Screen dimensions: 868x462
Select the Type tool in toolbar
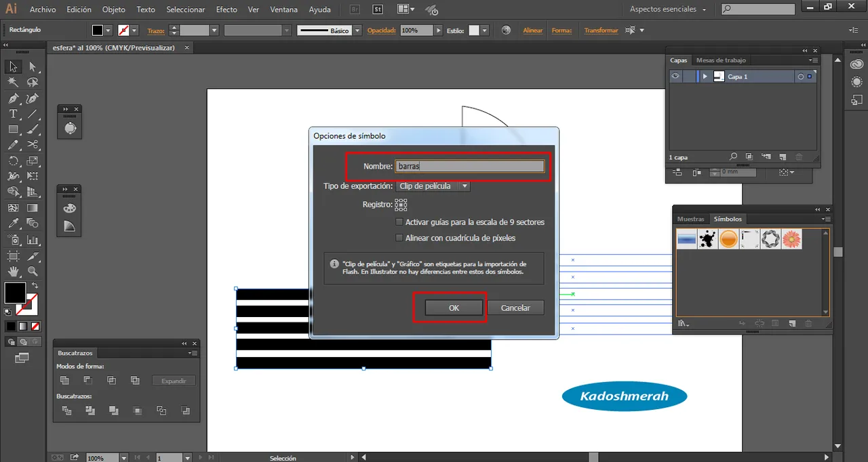13,114
